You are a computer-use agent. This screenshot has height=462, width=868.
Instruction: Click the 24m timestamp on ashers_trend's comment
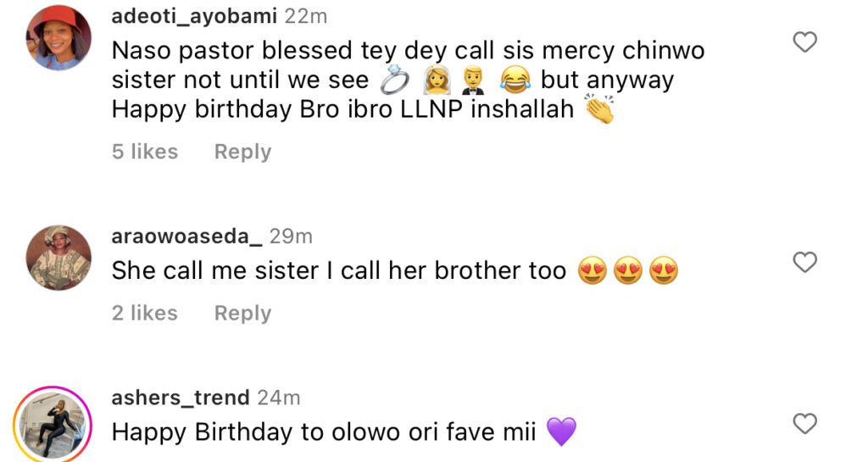tap(279, 398)
